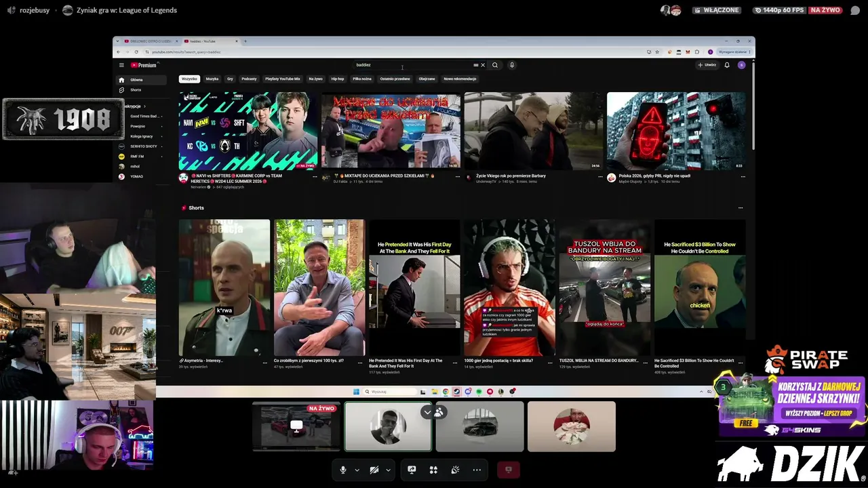Click the Główna home sidebar icon
Image resolution: width=868 pixels, height=488 pixels.
pyautogui.click(x=121, y=80)
